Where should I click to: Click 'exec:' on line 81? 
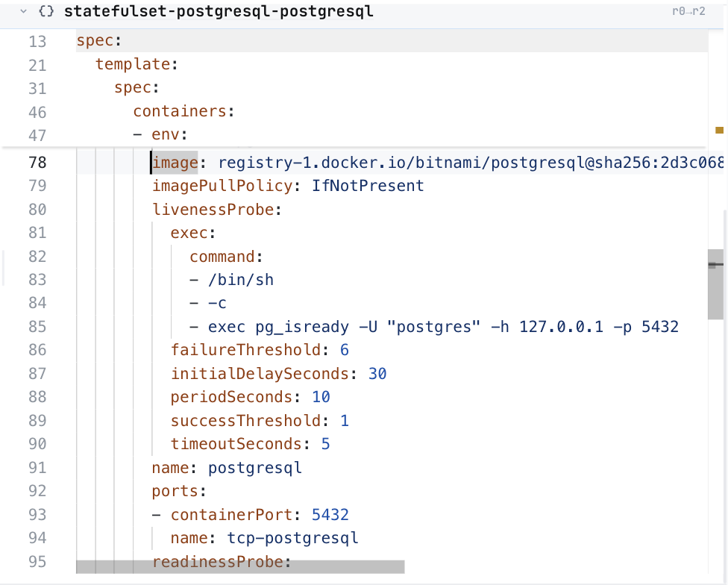coord(193,233)
